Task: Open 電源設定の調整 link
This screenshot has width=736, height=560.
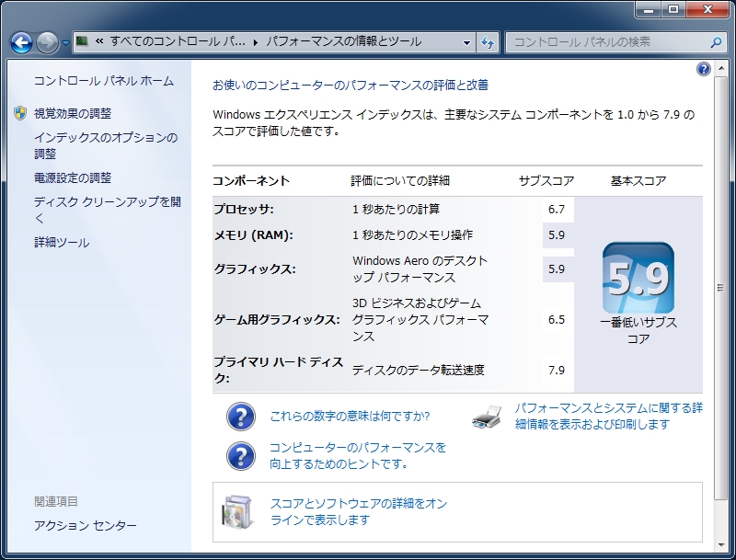Action: coord(73,177)
